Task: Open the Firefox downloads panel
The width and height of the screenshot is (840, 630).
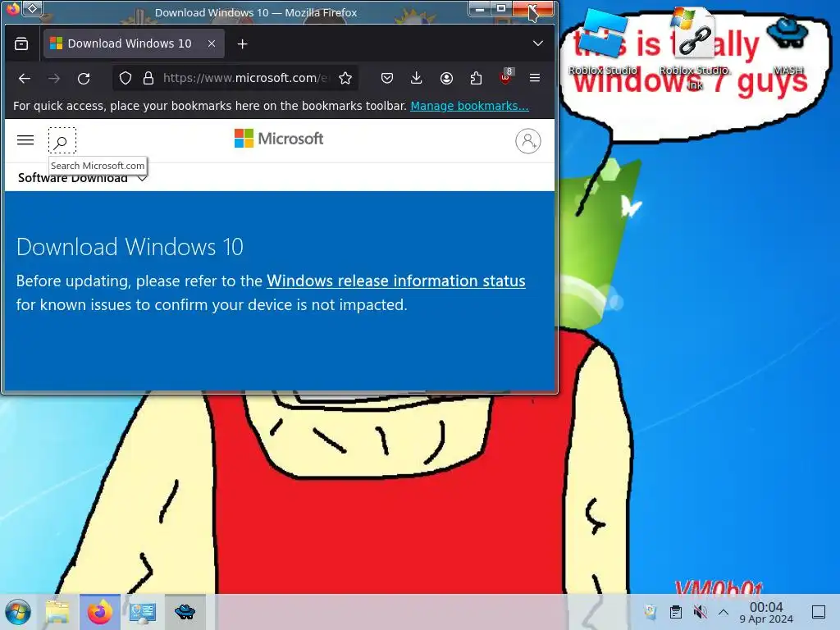Action: 416,78
